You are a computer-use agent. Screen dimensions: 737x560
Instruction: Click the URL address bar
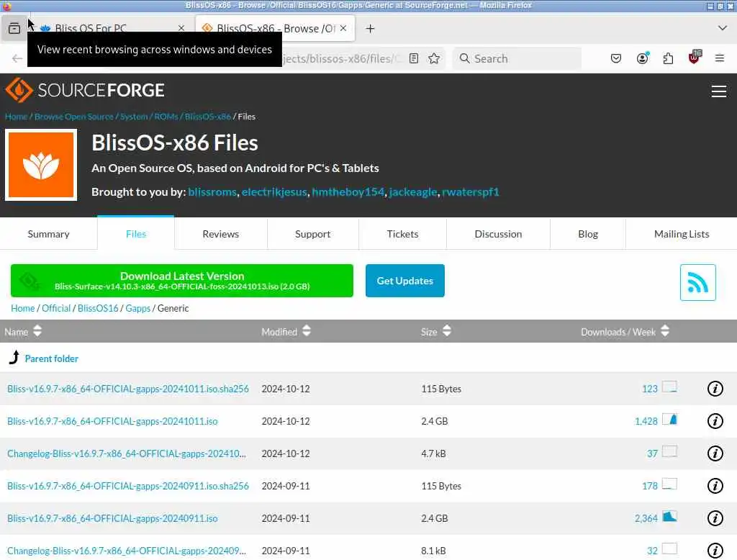coord(343,58)
